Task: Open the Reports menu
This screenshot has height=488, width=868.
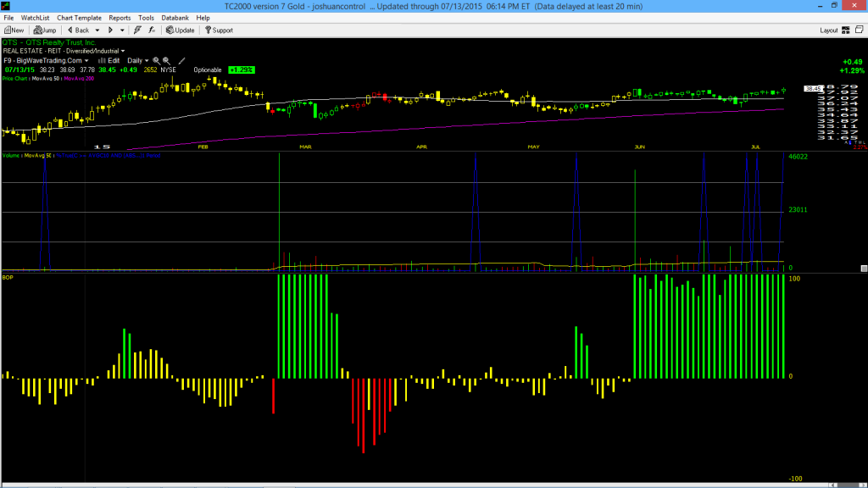Action: tap(120, 18)
